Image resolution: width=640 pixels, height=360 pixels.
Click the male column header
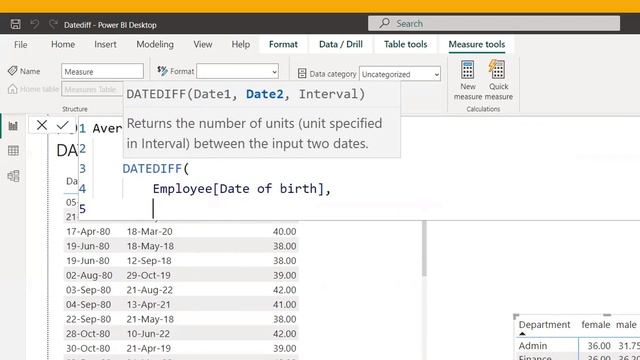[626, 325]
